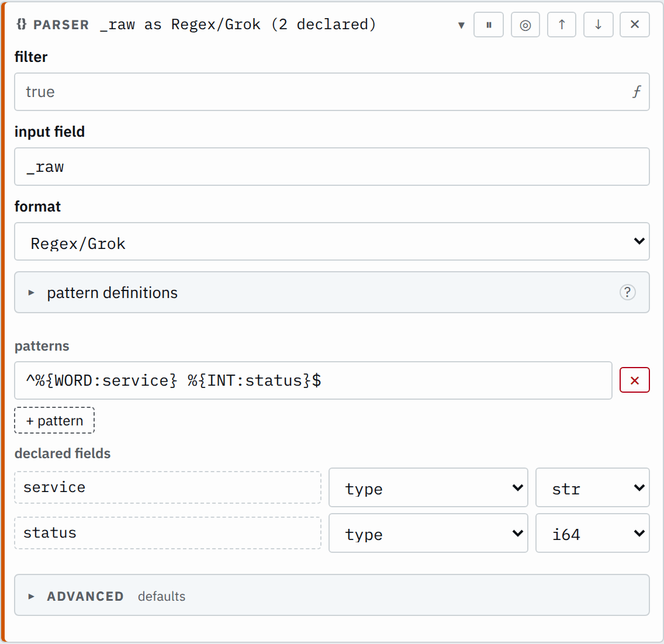Open the type dropdown for status row
This screenshot has height=644, width=664.
(428, 533)
